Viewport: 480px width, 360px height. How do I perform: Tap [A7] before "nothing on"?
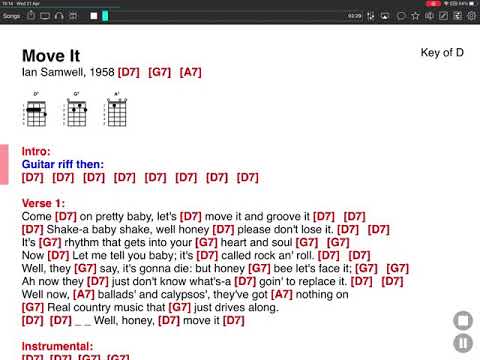click(282, 294)
